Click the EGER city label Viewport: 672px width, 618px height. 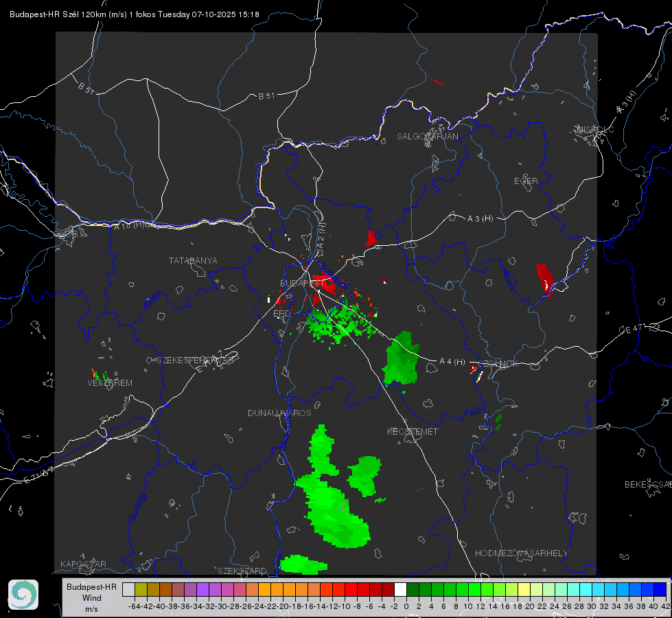point(526,181)
